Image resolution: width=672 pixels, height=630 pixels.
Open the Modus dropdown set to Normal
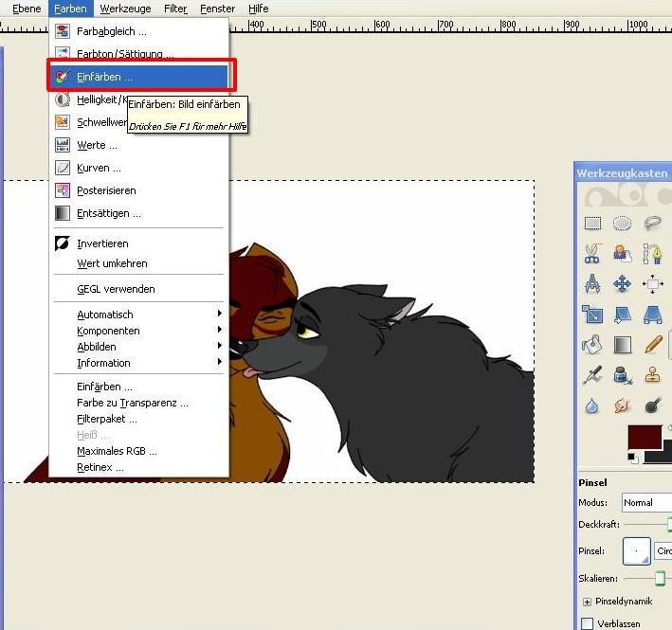coord(646,502)
